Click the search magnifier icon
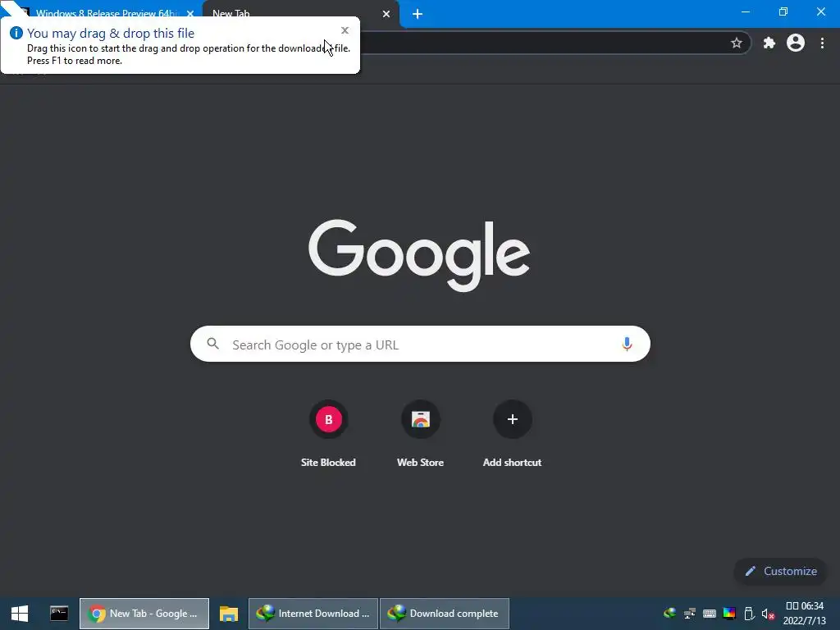 click(x=212, y=344)
